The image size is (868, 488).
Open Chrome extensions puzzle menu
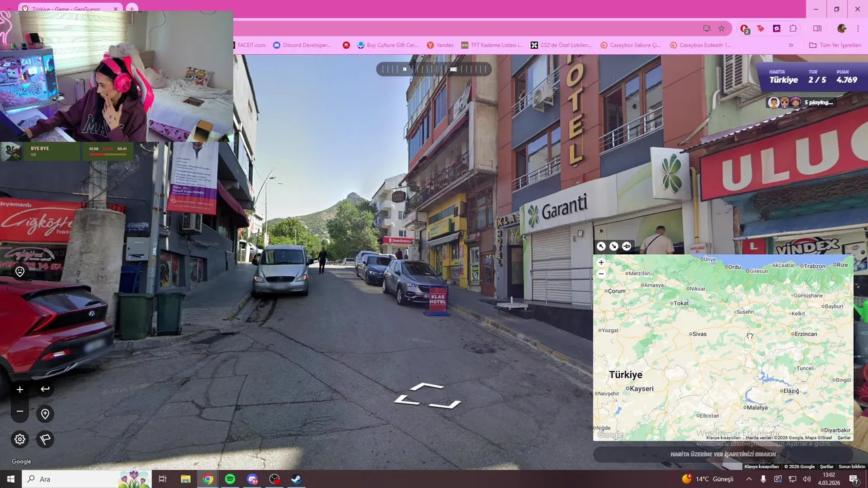tap(793, 28)
